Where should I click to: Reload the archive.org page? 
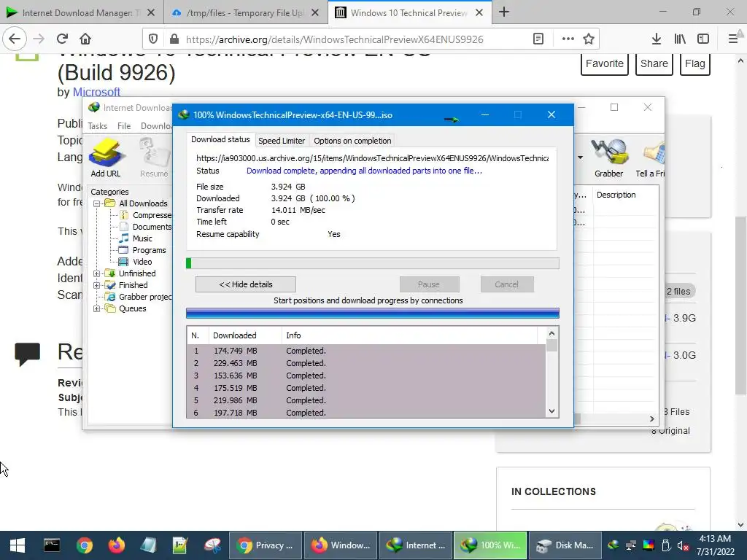(62, 39)
